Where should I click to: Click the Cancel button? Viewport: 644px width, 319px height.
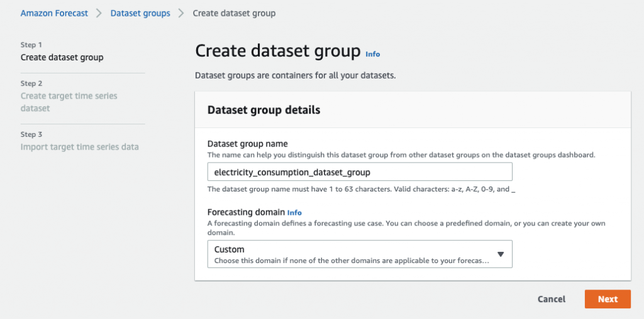pos(551,300)
